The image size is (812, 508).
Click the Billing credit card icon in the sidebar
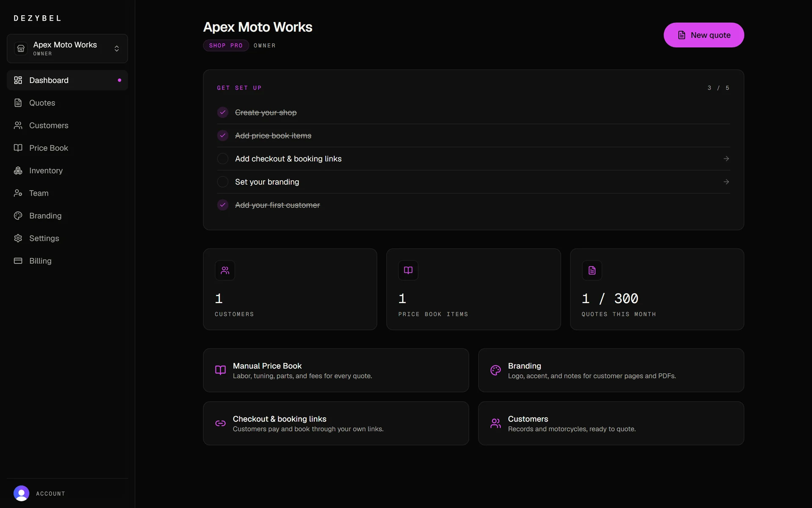click(18, 261)
